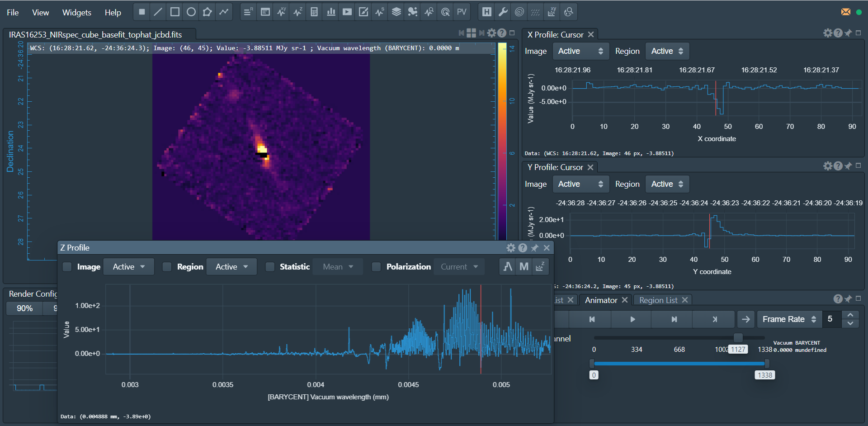Open the View menu
The height and width of the screenshot is (426, 868).
click(x=40, y=13)
